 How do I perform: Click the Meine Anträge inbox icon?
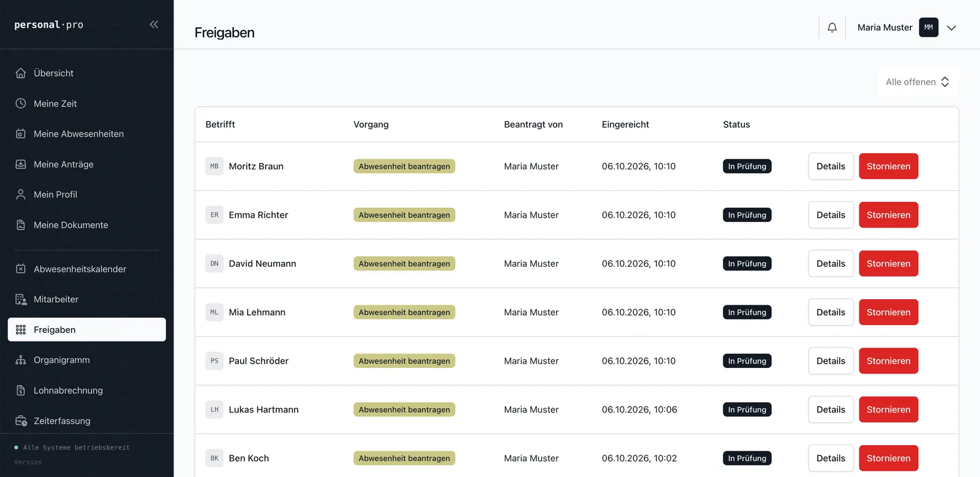click(21, 164)
